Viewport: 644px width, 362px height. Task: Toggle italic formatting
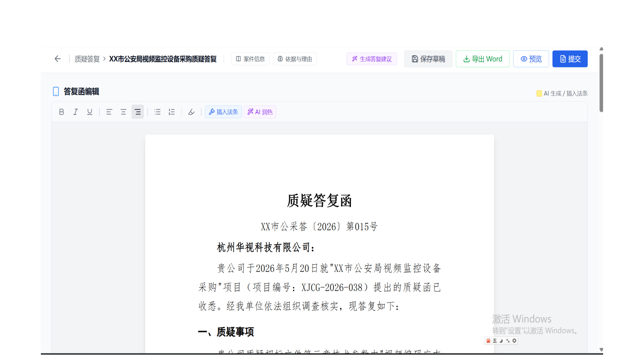(75, 112)
